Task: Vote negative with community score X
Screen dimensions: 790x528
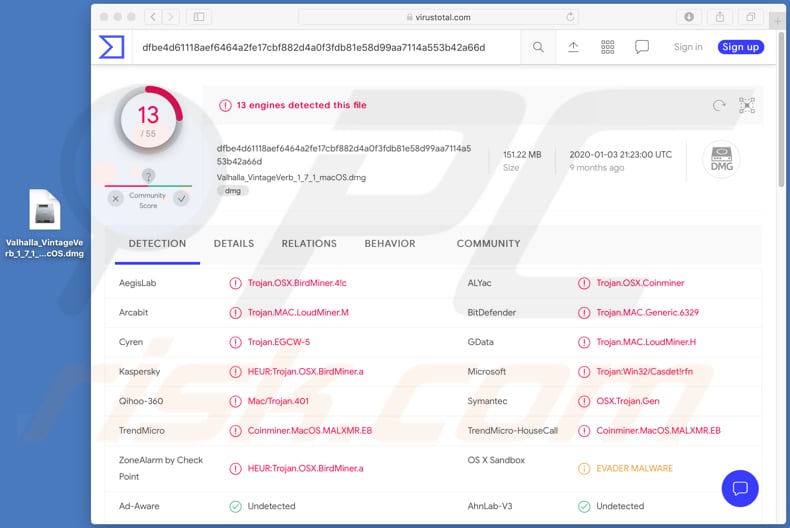Action: point(115,199)
